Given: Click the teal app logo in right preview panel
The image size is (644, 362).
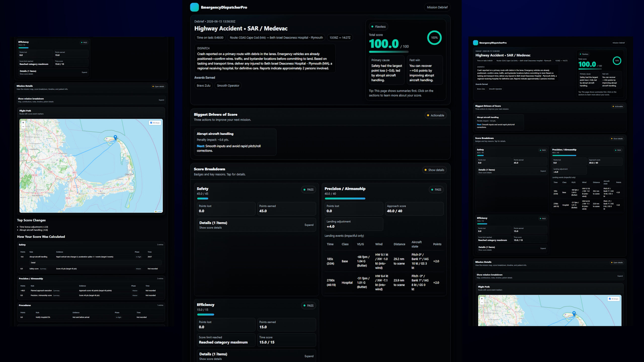Looking at the screenshot, I should pos(475,43).
